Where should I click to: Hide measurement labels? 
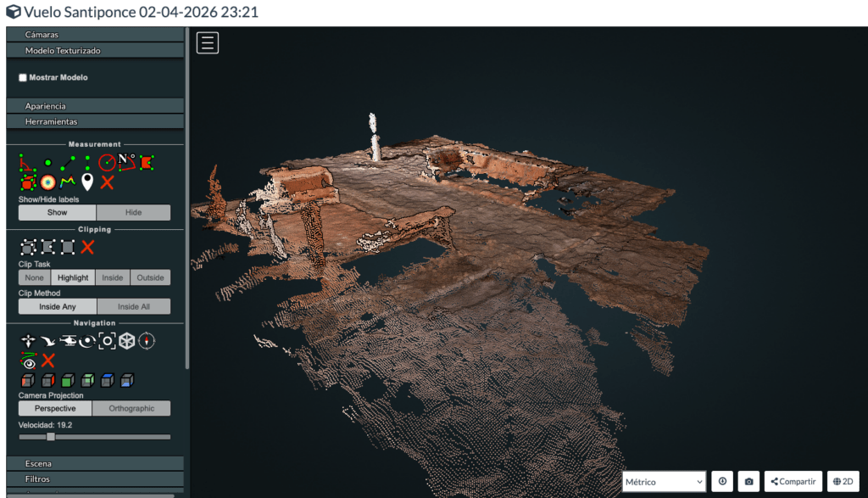point(133,213)
